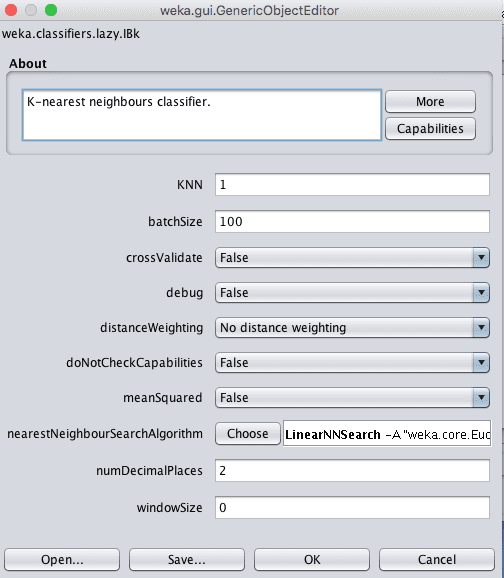Image resolution: width=504 pixels, height=578 pixels.
Task: Click the weka.classifiers.lazy.IBk class label
Action: 71,34
